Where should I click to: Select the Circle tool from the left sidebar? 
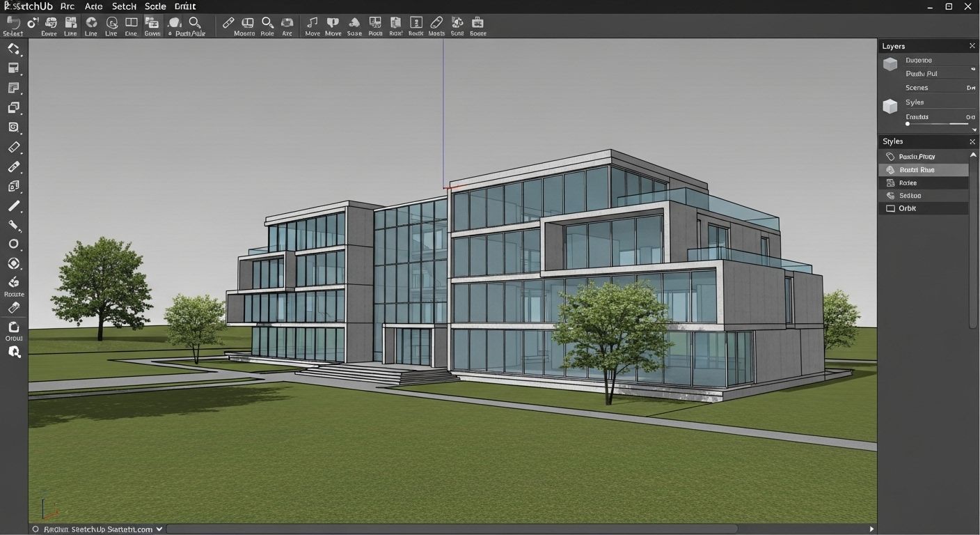[x=14, y=244]
